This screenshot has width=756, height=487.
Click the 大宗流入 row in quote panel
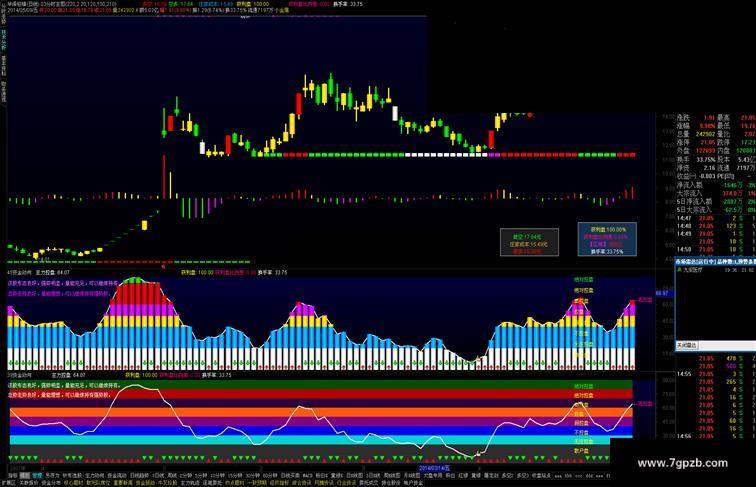pos(716,193)
